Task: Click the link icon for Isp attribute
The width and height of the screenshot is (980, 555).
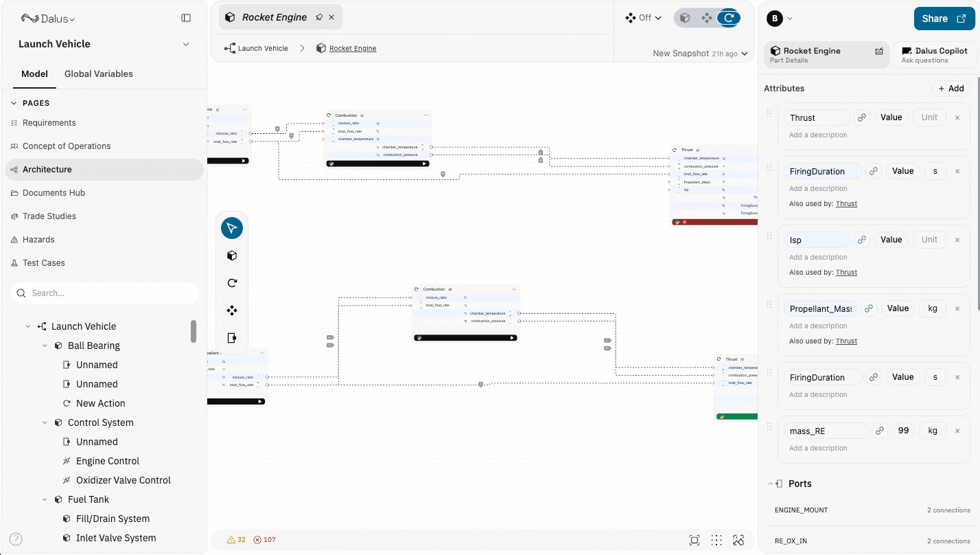Action: (x=862, y=240)
